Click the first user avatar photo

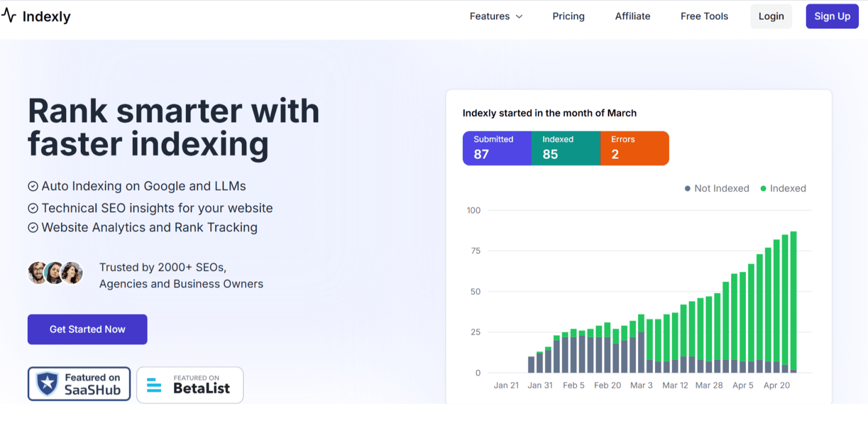tap(38, 273)
